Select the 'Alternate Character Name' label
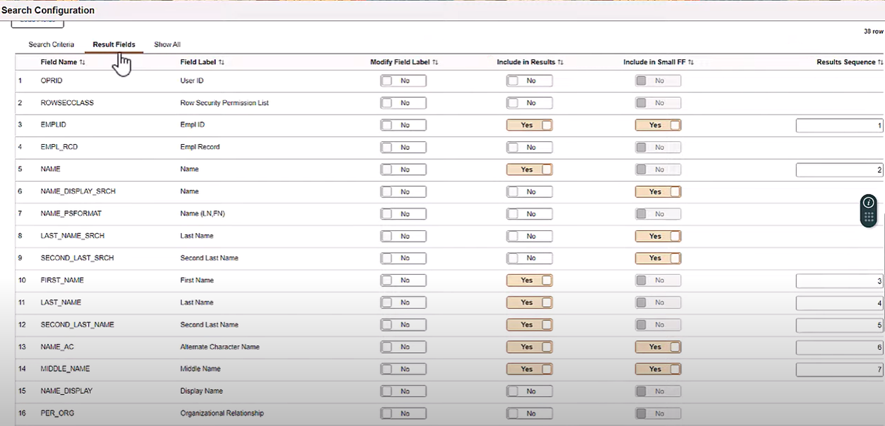Image resolution: width=885 pixels, height=426 pixels. (220, 347)
